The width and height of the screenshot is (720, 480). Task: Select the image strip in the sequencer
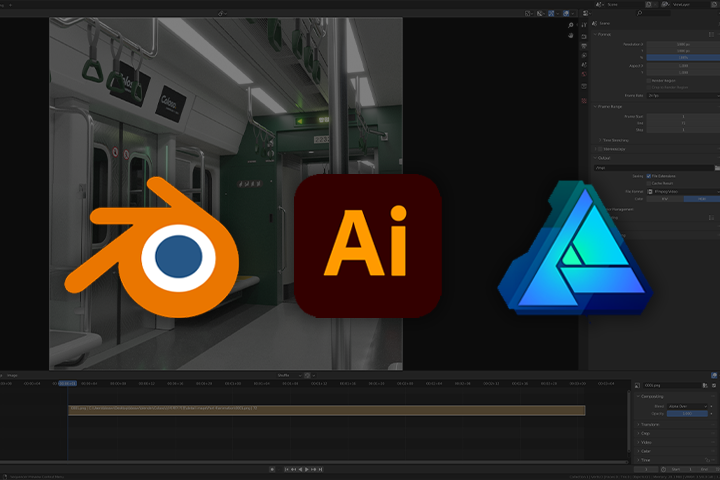327,410
